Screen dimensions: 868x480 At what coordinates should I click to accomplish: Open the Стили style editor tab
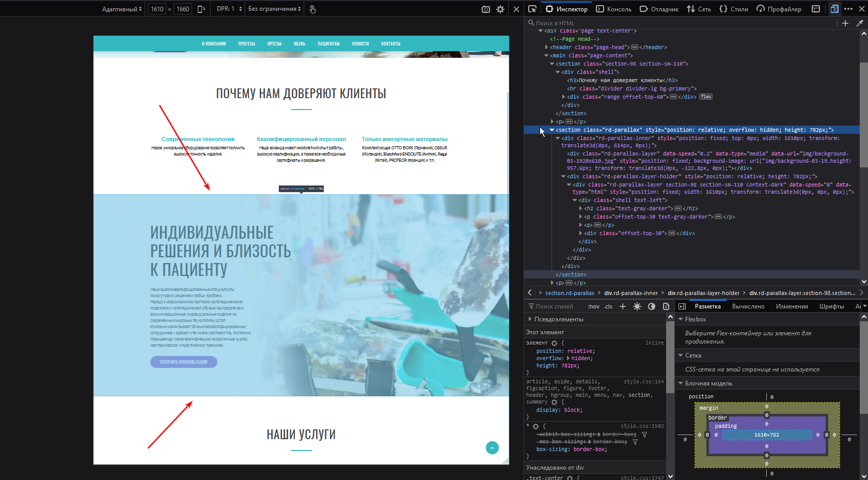click(734, 9)
